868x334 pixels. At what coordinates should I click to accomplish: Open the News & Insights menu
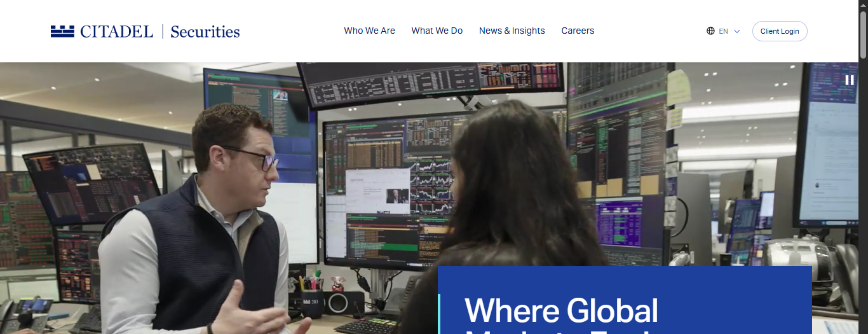(x=512, y=31)
